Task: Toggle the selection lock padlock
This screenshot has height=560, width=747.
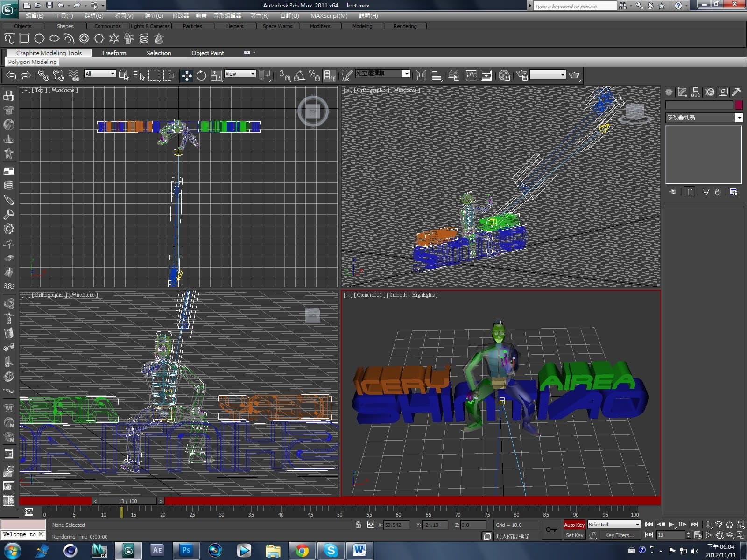Action: point(358,525)
